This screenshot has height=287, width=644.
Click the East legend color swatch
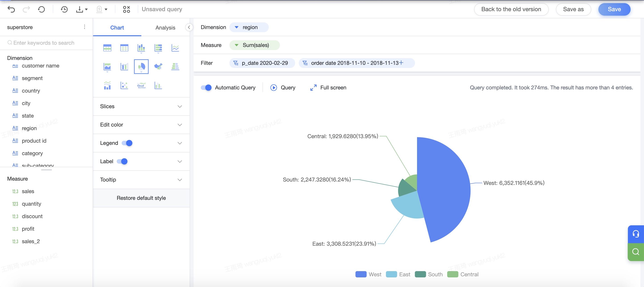pos(391,274)
